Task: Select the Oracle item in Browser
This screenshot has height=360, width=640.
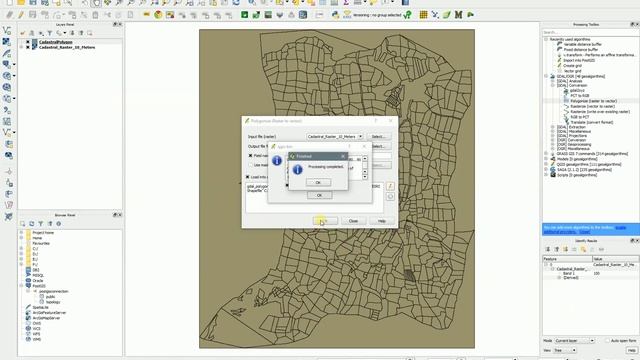Action: (38, 281)
